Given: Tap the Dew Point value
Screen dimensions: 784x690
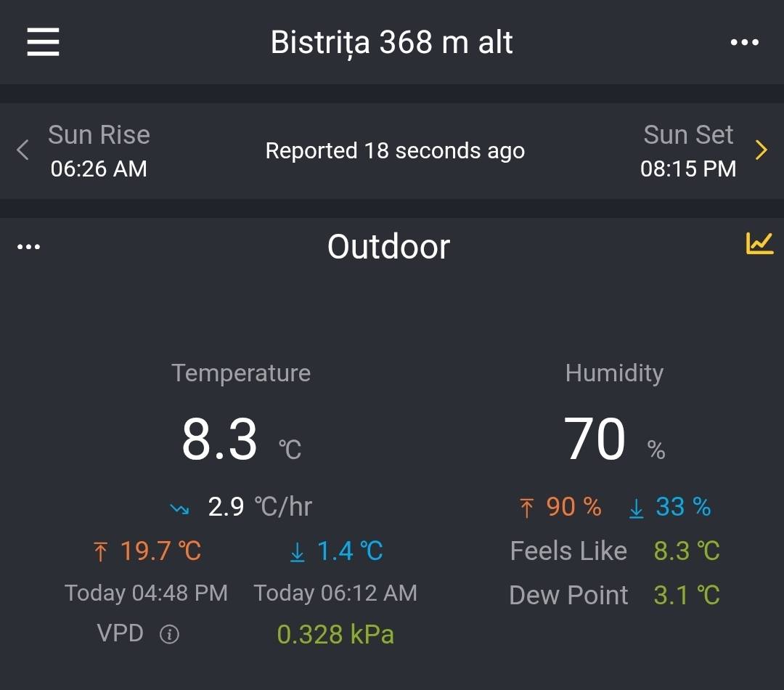Looking at the screenshot, I should (686, 596).
